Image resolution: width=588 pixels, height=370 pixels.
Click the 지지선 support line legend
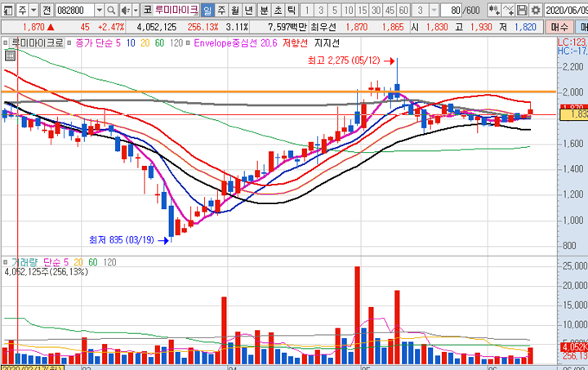[x=327, y=43]
